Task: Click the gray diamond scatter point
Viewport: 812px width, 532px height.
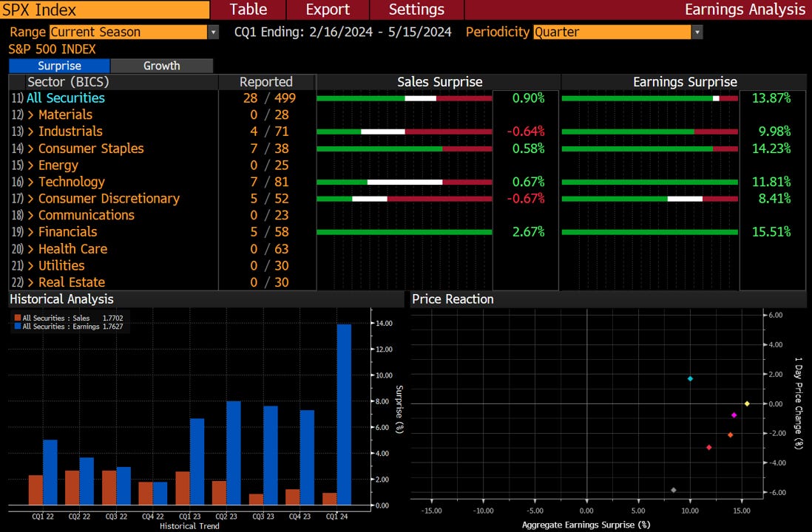Action: click(x=673, y=490)
